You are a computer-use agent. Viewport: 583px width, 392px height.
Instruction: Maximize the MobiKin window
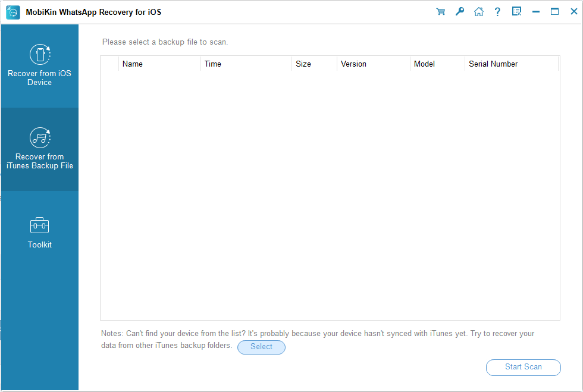(554, 12)
